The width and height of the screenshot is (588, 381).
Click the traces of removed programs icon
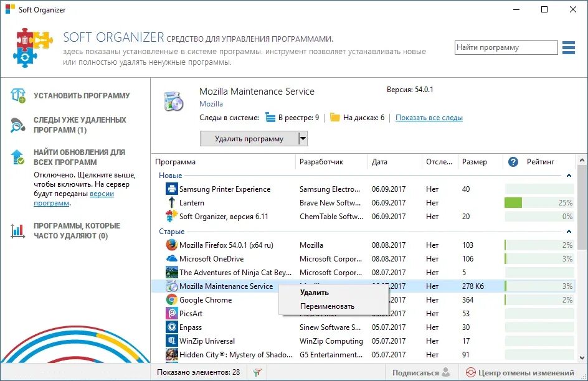point(17,125)
